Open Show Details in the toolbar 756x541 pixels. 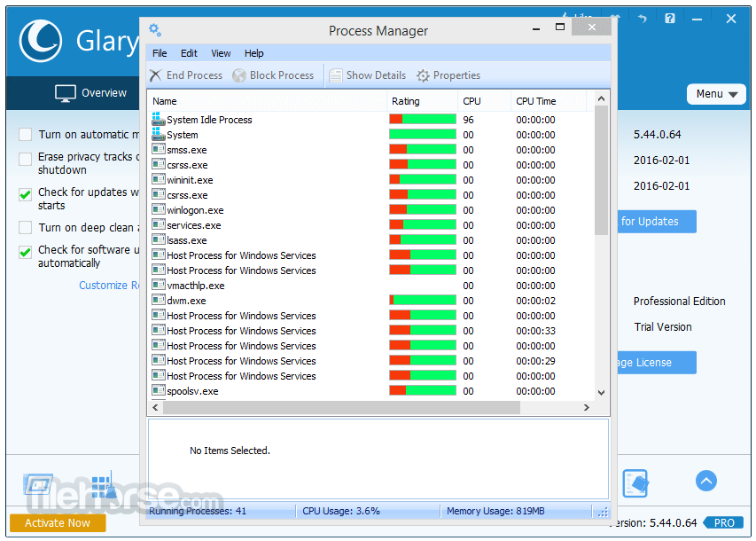tap(368, 75)
